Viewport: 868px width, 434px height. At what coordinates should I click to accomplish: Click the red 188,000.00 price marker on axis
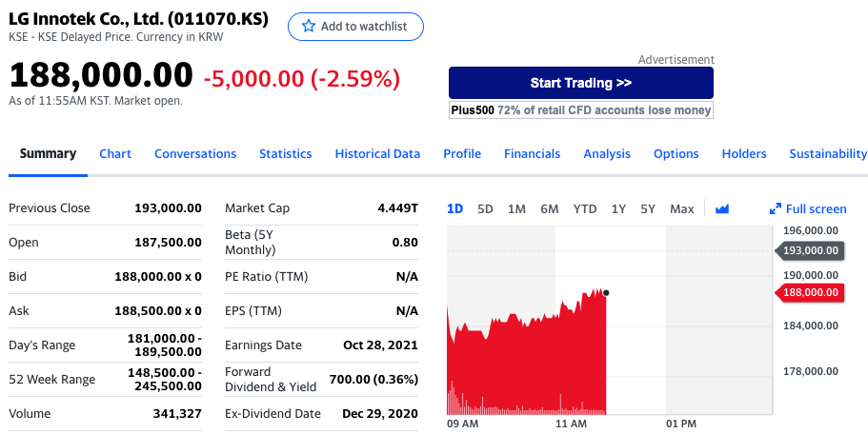click(809, 292)
